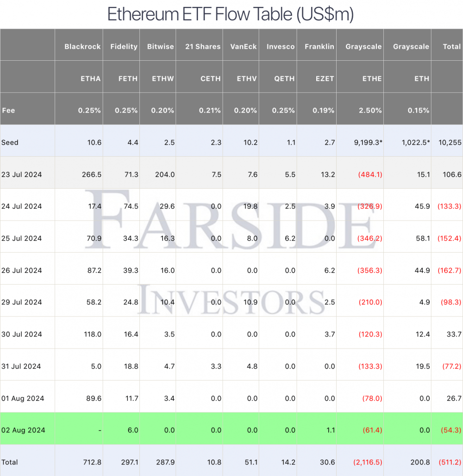Click the (54.3) total value
Screen dimensions: 463x476
(x=451, y=431)
